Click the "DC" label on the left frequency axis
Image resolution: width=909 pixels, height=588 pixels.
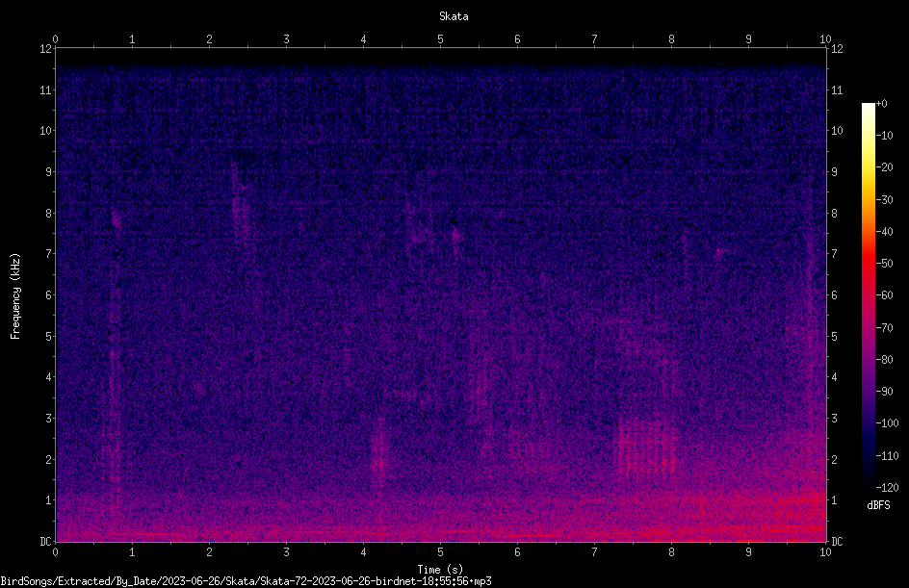click(x=46, y=542)
